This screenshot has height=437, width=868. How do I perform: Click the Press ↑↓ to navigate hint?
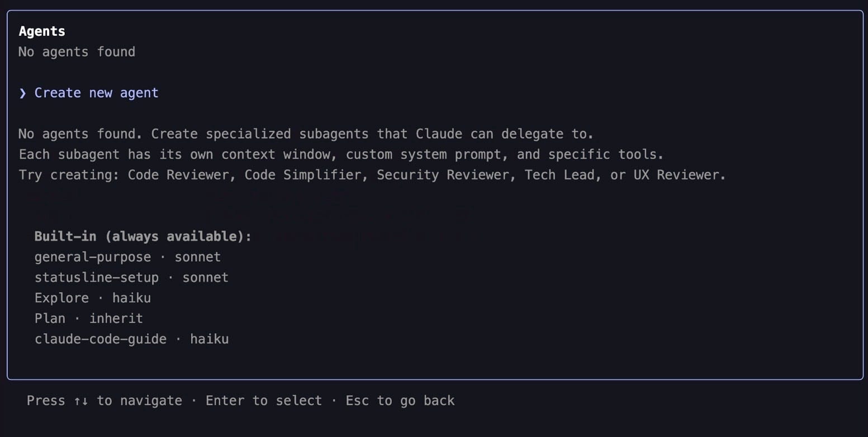coord(104,400)
